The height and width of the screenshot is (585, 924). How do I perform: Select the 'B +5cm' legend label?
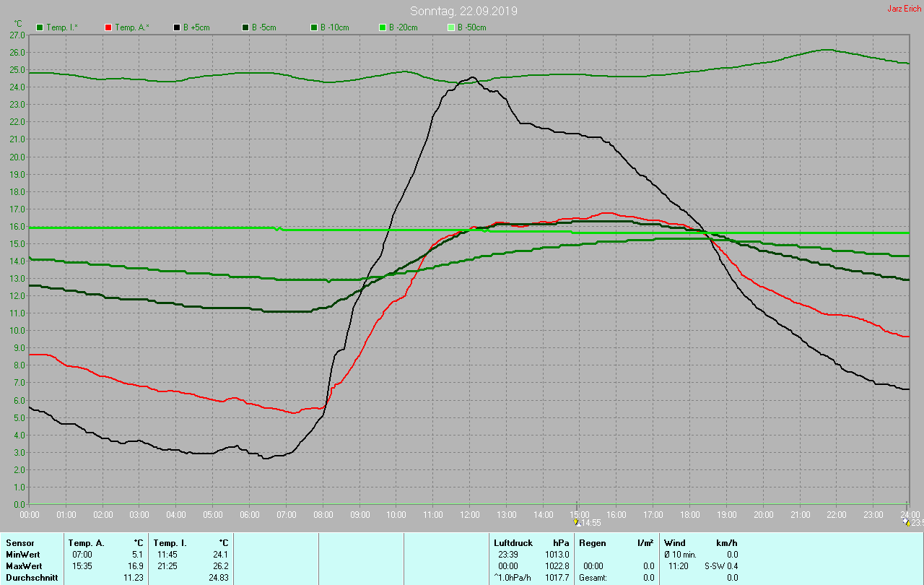(197, 27)
